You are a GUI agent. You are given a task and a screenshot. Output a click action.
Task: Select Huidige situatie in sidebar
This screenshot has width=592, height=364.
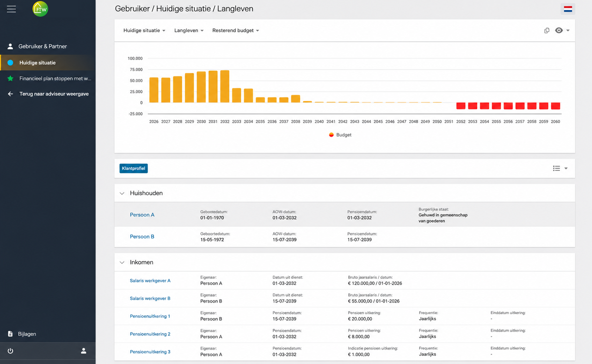click(x=48, y=63)
